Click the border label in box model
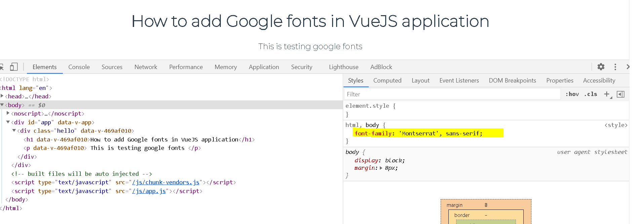The image size is (644, 224). (x=462, y=215)
